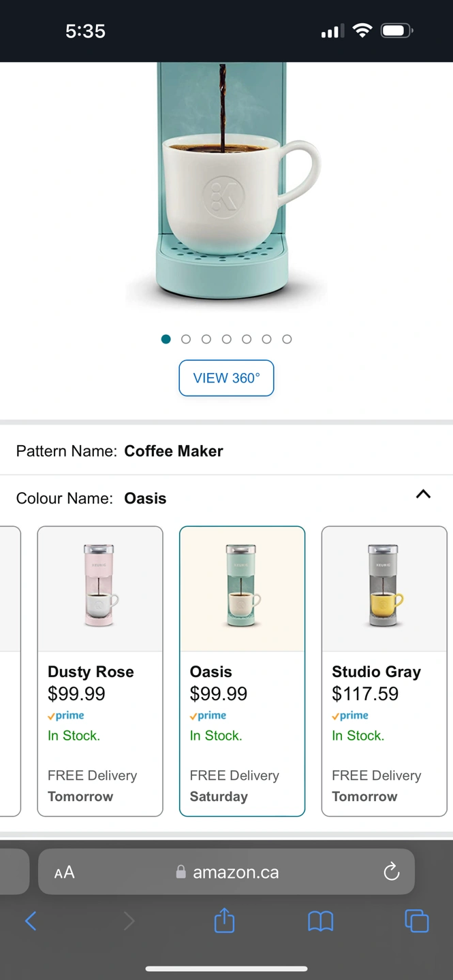The width and height of the screenshot is (453, 980).
Task: Choose the Dusty Rose colour option
Action: [100, 670]
